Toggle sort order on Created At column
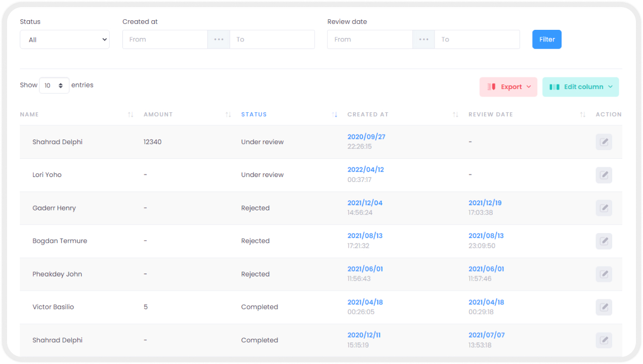Viewport: 643px width, 364px height. tap(455, 115)
